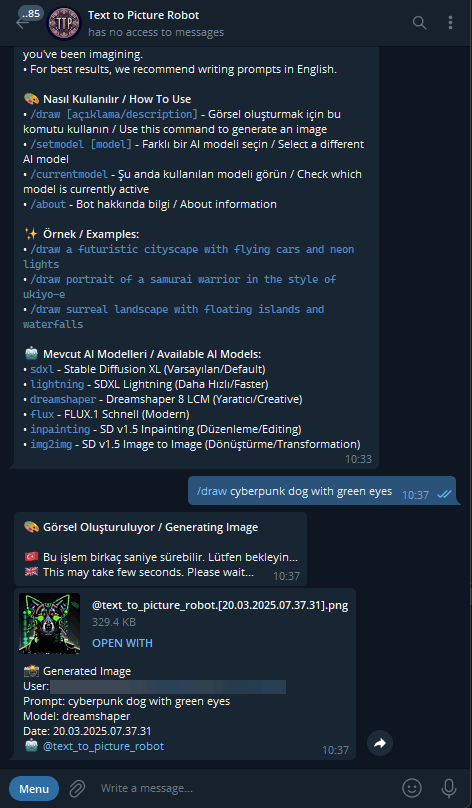Click OPEN WITH for the png file

coord(122,643)
